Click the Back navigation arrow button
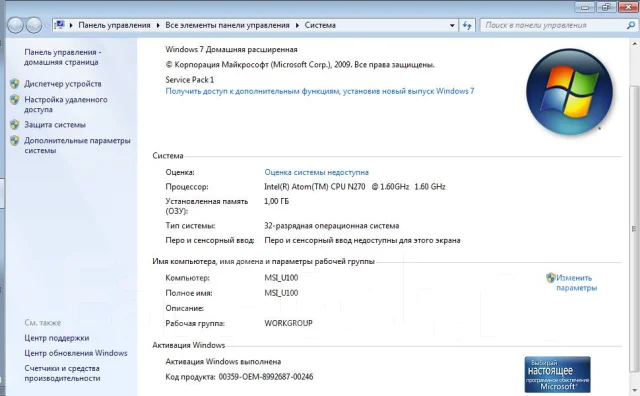Screen dimensions: 640x396 pyautogui.click(x=16, y=25)
